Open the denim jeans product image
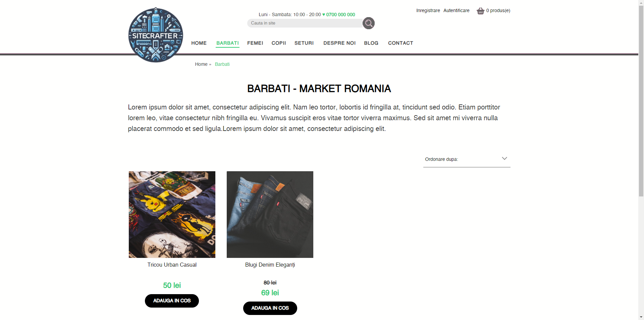644x320 pixels. pyautogui.click(x=270, y=215)
